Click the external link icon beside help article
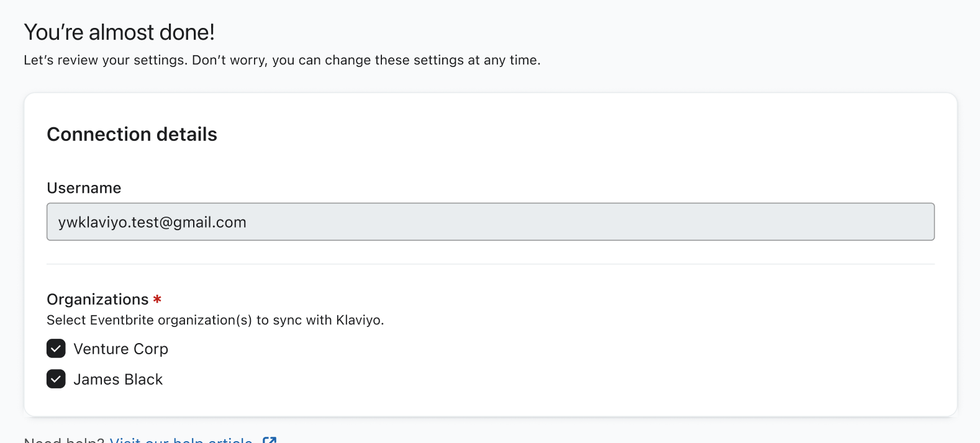Image resolution: width=980 pixels, height=443 pixels. pos(270,440)
